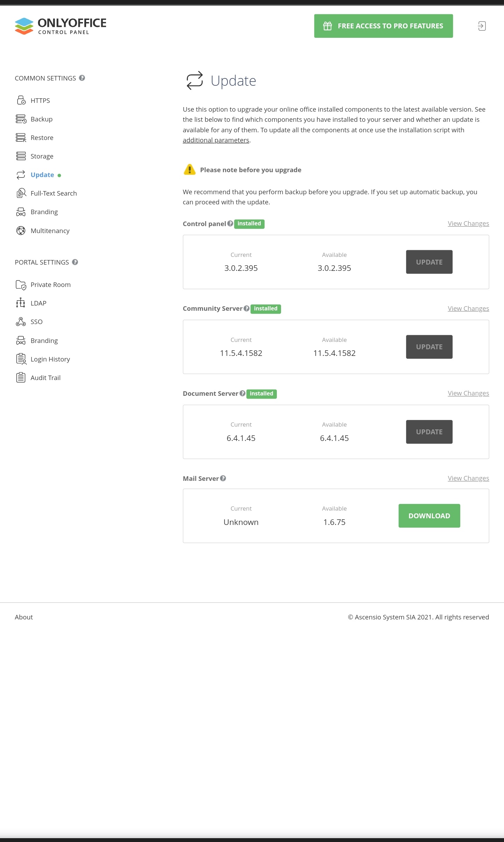Show help for Portal Settings

75,262
